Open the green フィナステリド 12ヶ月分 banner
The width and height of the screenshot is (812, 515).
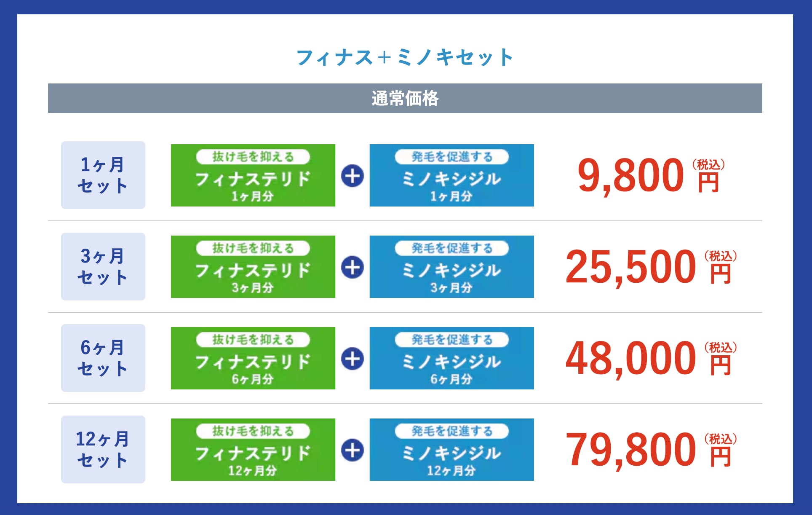253,450
